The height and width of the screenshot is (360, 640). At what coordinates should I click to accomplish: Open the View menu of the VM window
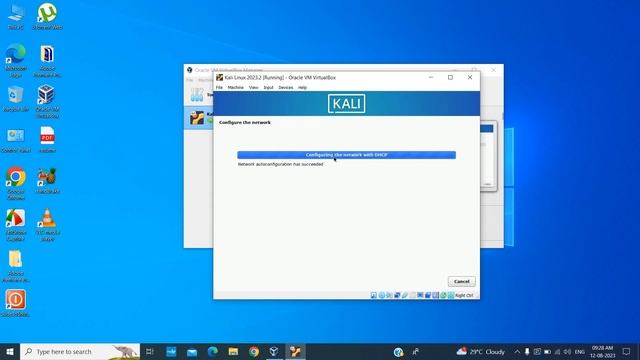click(253, 87)
